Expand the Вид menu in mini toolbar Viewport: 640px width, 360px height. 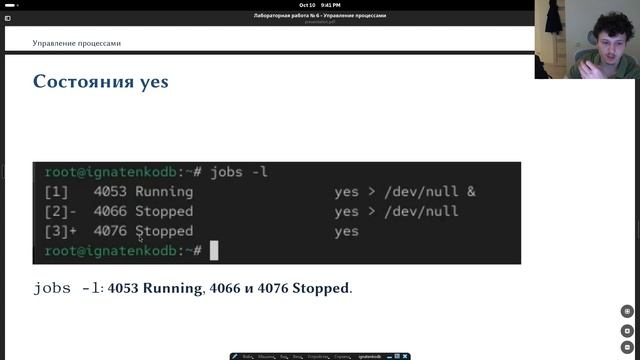coord(284,356)
